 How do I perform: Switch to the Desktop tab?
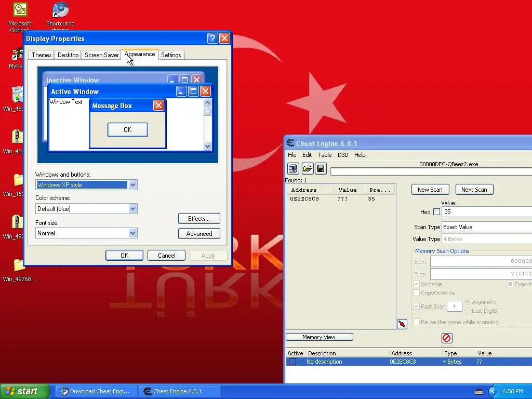[x=68, y=55]
